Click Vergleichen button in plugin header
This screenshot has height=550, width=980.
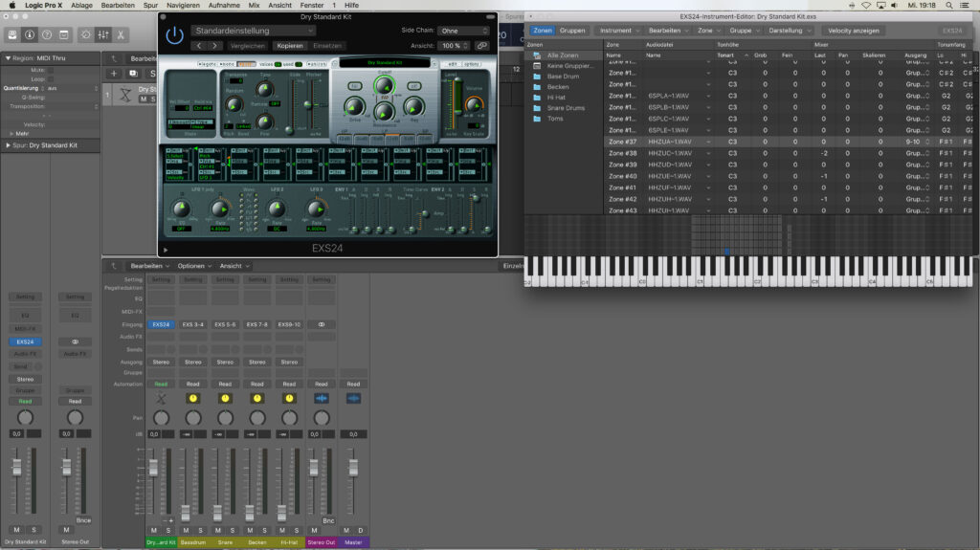point(248,46)
